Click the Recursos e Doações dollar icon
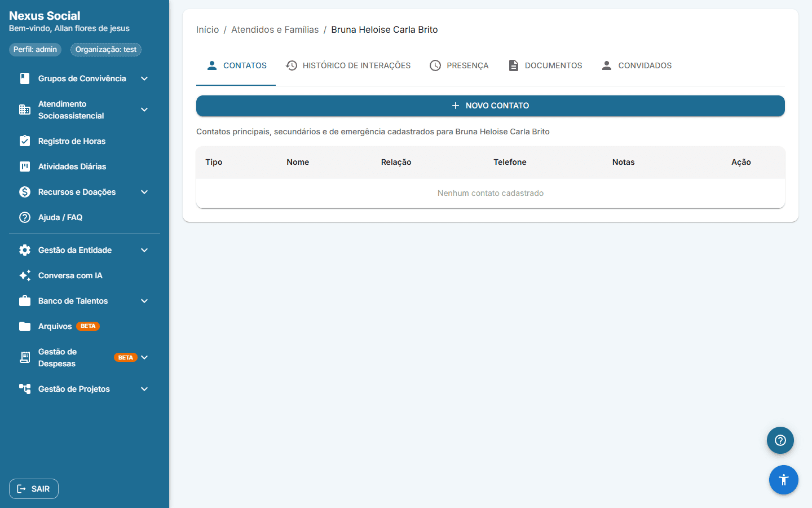812x508 pixels. click(x=25, y=192)
